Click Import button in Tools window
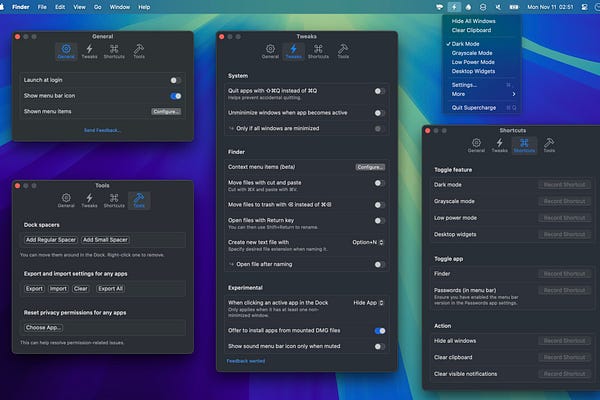 (x=58, y=289)
